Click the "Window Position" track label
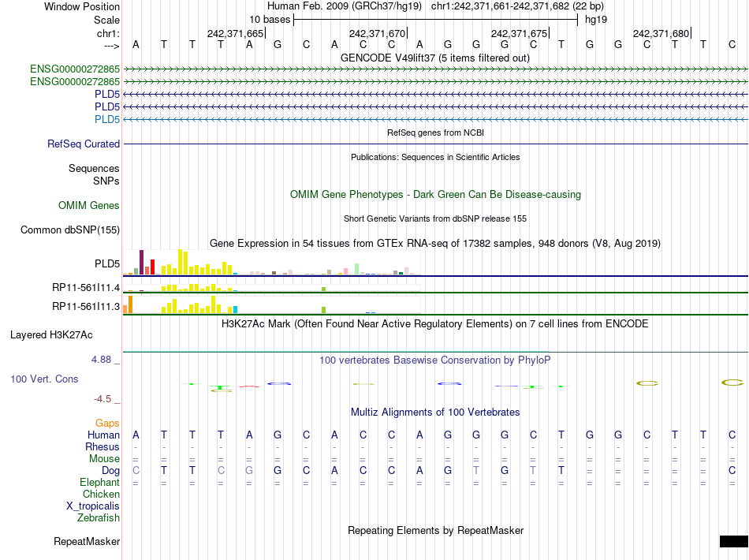The image size is (749, 560). 82,6
